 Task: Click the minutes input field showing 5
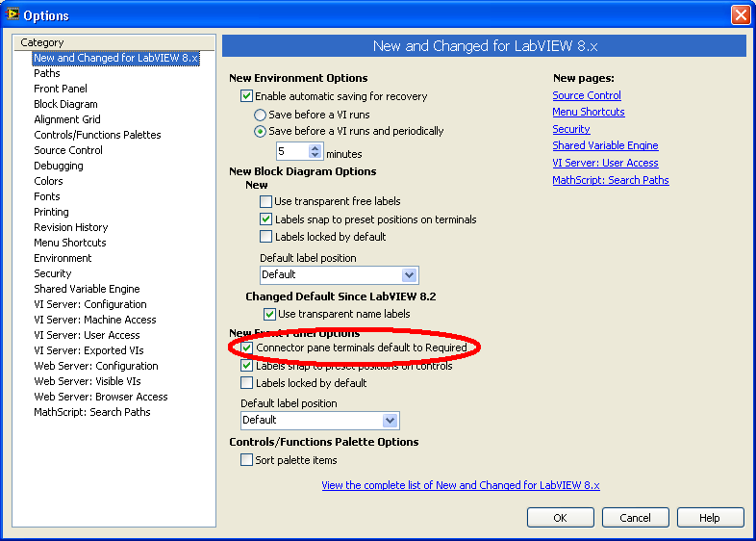292,151
